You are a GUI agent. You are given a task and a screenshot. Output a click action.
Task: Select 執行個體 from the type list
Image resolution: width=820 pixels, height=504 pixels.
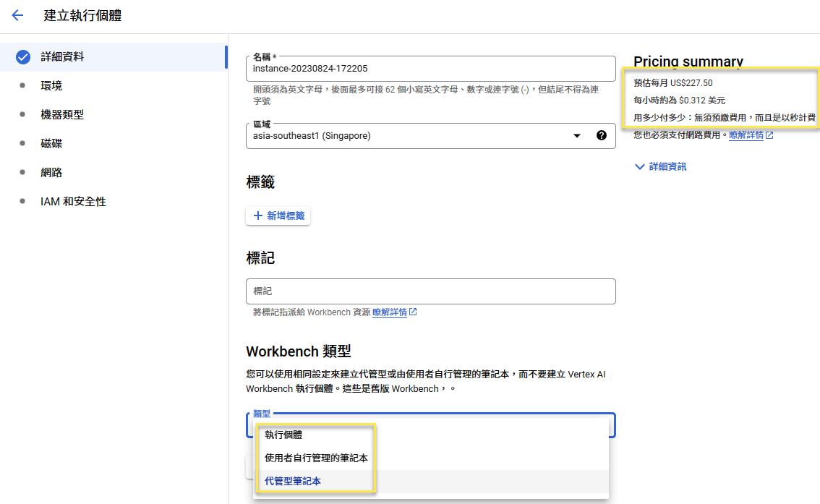coord(283,435)
